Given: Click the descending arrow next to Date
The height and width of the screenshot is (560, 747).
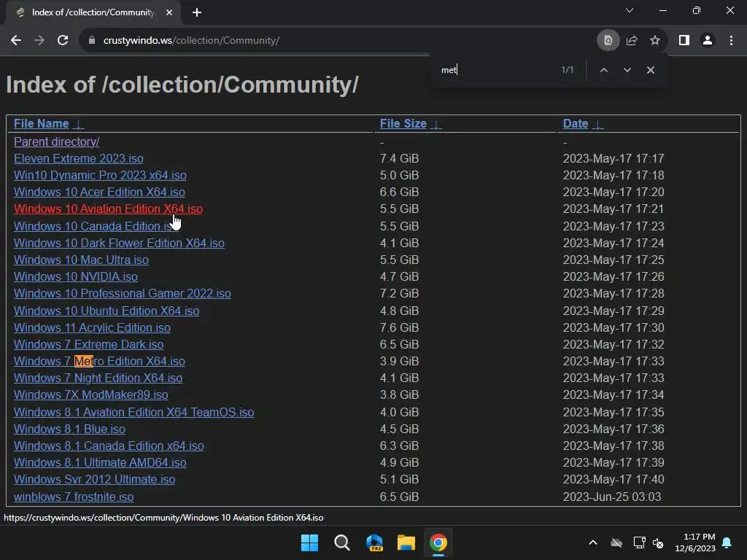Looking at the screenshot, I should (x=597, y=125).
